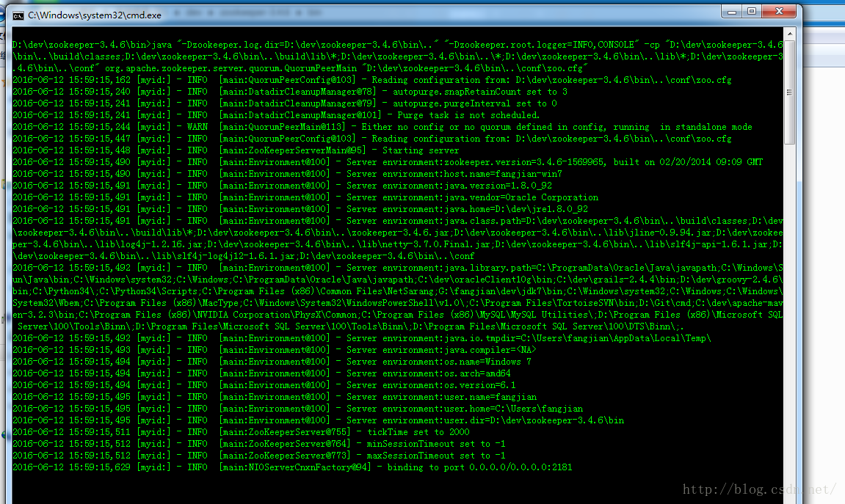
Task: Click '[main:ZooKeeperServer@764]' source tag
Action: (285, 444)
